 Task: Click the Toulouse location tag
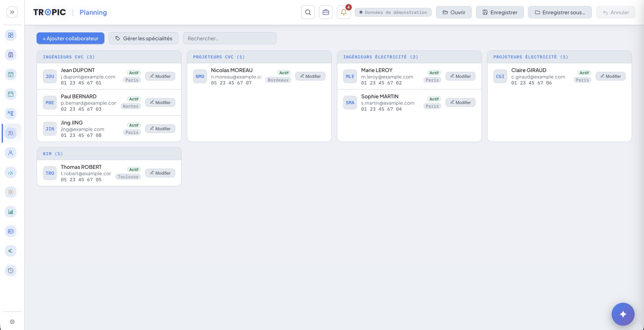[128, 177]
